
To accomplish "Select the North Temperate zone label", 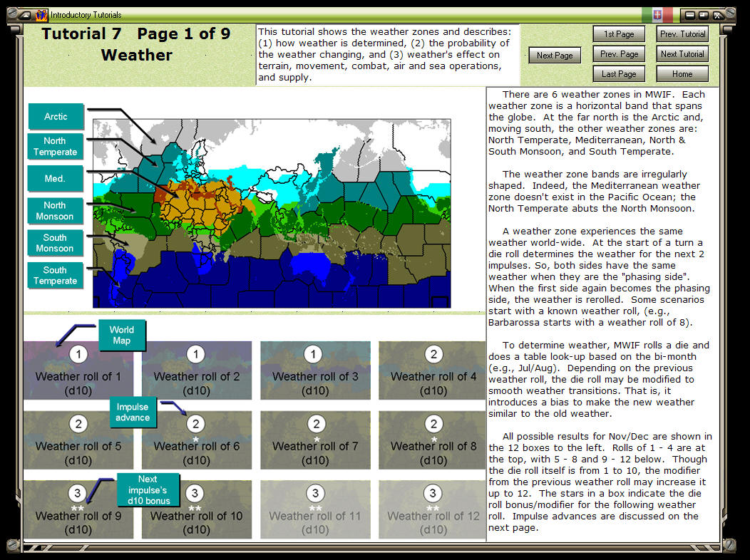I will click(x=55, y=146).
